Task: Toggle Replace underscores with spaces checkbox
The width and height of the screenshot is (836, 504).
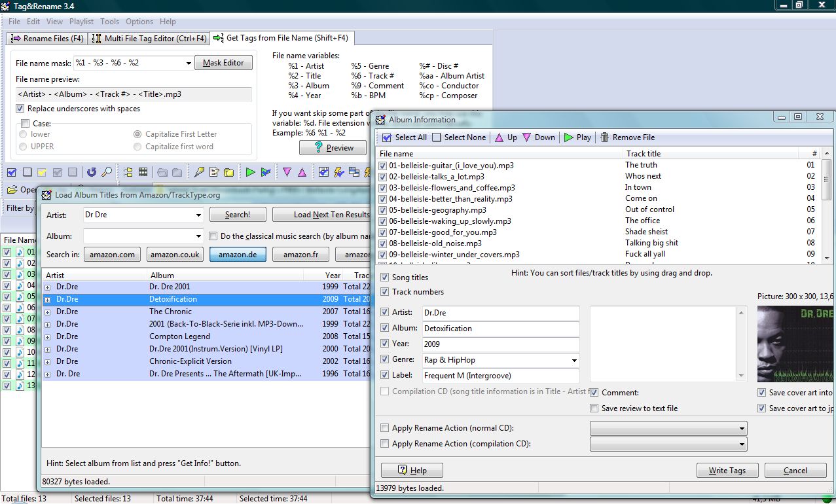Action: click(x=21, y=109)
